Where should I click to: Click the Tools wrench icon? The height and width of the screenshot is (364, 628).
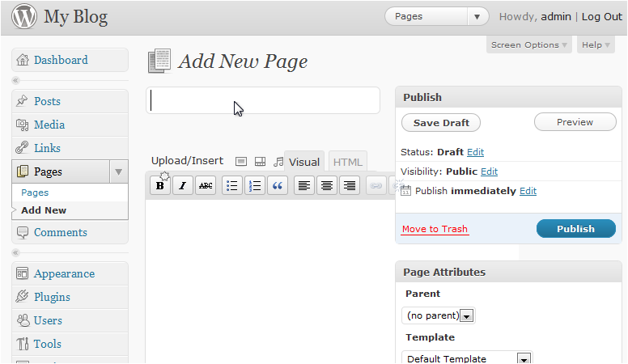click(x=23, y=344)
